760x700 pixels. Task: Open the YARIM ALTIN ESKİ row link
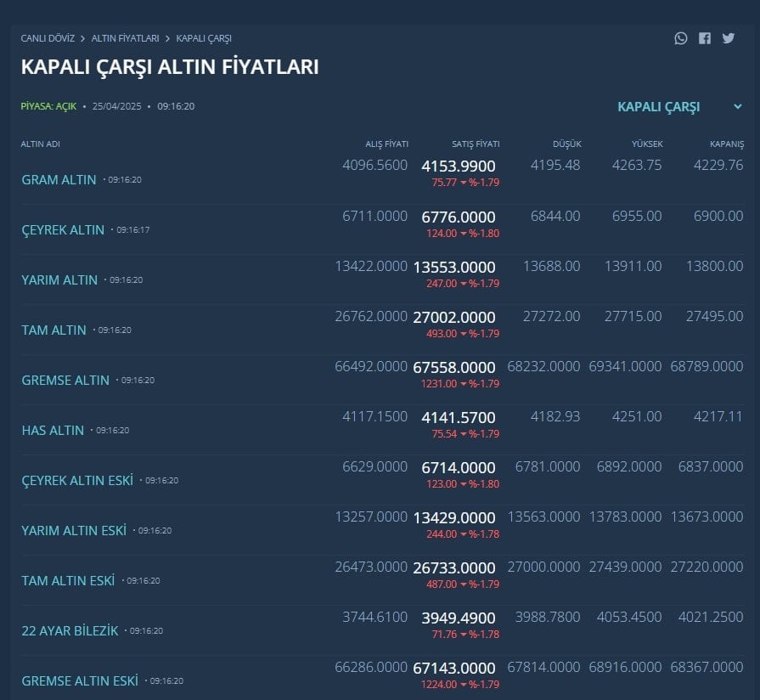tap(74, 531)
